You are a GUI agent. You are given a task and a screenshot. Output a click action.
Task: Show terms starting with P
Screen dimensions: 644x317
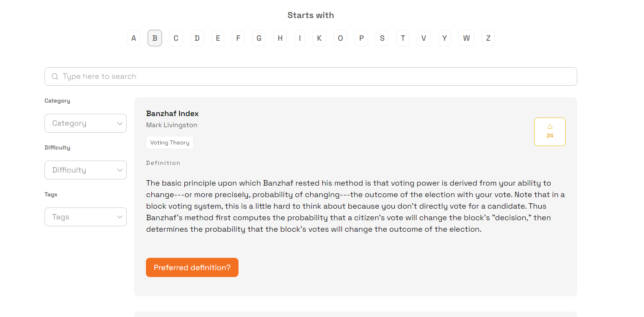click(x=361, y=38)
